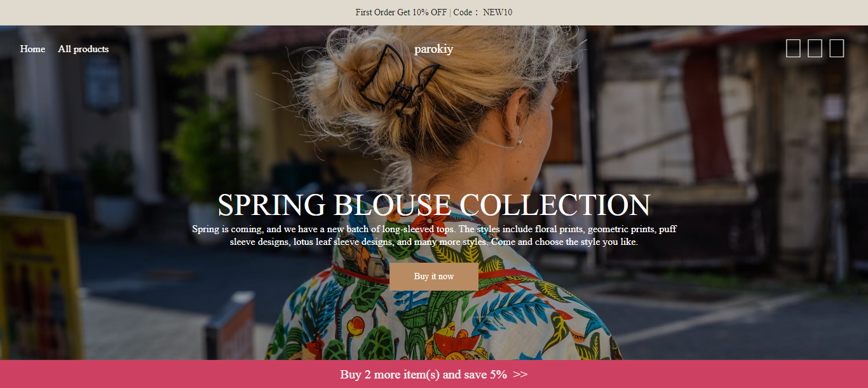
Task: Click the woman's earring in the hero photo
Action: click(520, 141)
